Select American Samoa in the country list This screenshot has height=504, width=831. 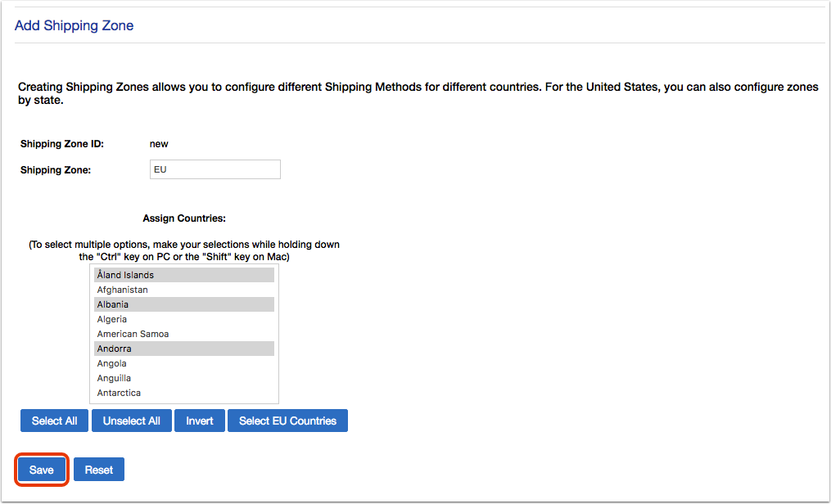click(x=184, y=334)
